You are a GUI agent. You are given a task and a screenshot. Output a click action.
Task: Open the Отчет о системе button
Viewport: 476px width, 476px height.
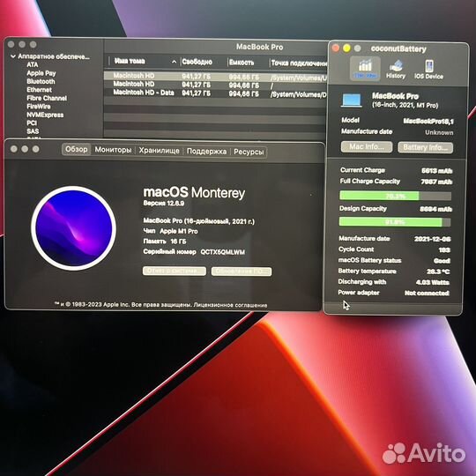[x=175, y=271]
